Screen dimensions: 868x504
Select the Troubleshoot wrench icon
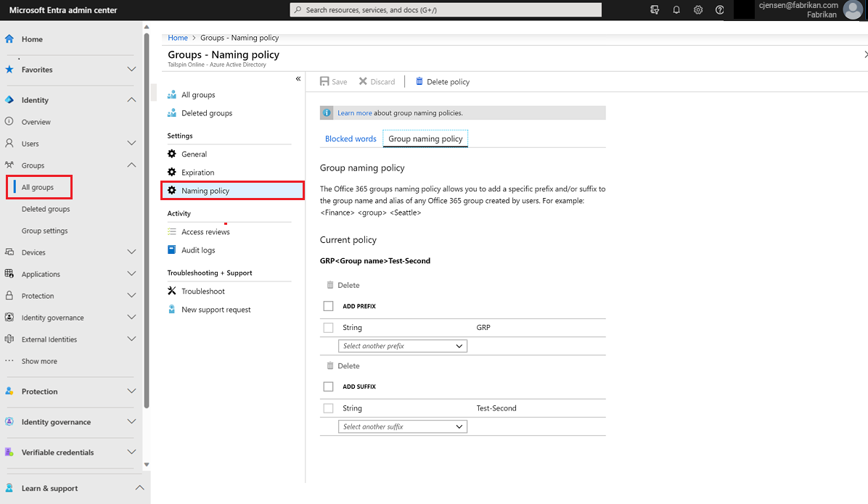pos(172,291)
